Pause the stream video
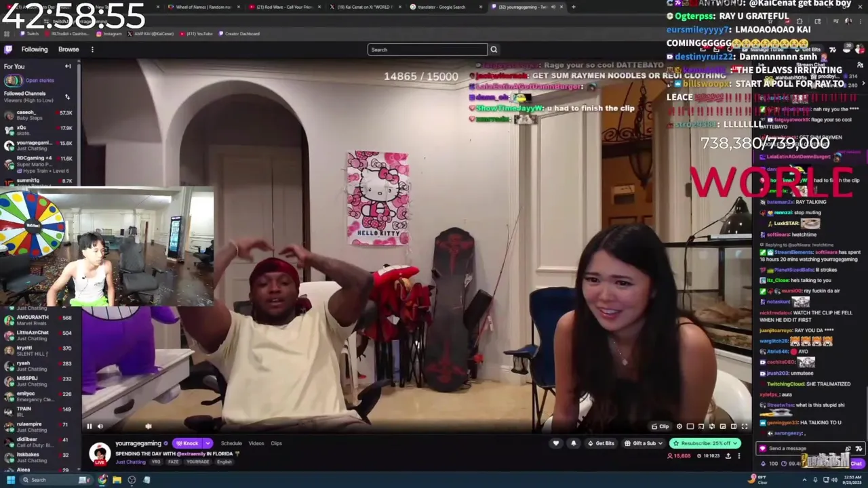The height and width of the screenshot is (488, 868). (89, 426)
